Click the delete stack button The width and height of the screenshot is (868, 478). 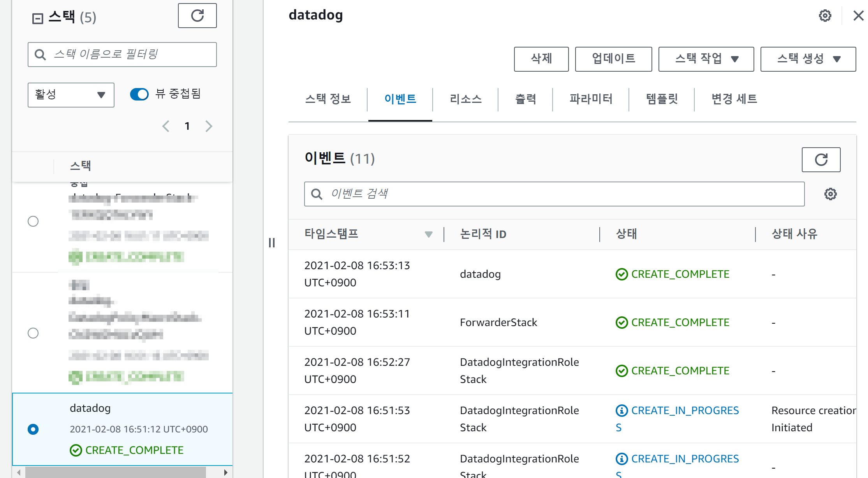[541, 59]
